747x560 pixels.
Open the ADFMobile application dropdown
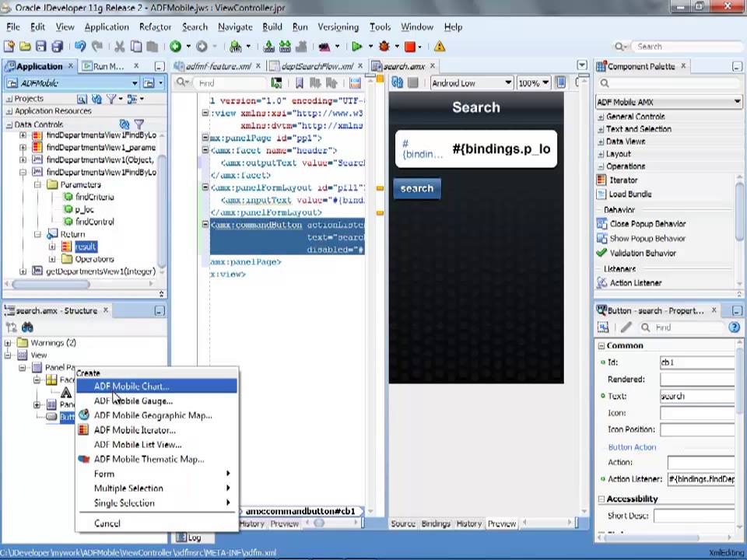[135, 83]
